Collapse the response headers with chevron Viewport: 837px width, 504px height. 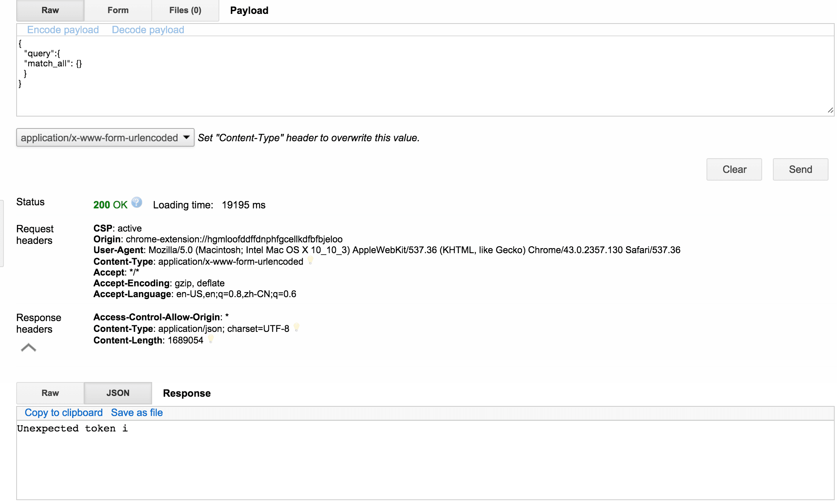28,348
